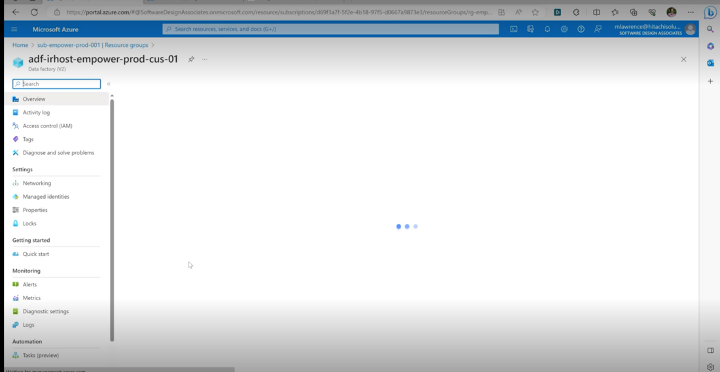The width and height of the screenshot is (720, 372).
Task: Open the sub-empower-prod-001 Resource groups breadcrumb
Action: point(93,45)
